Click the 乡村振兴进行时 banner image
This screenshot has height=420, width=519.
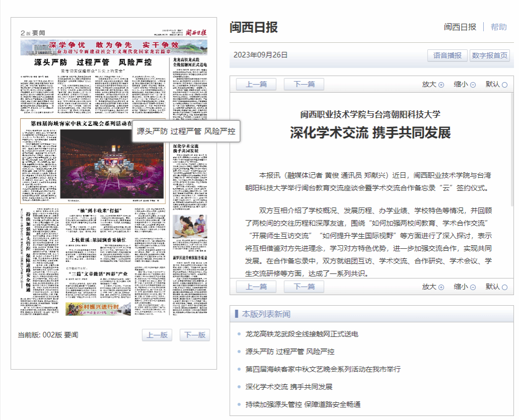click(94, 308)
